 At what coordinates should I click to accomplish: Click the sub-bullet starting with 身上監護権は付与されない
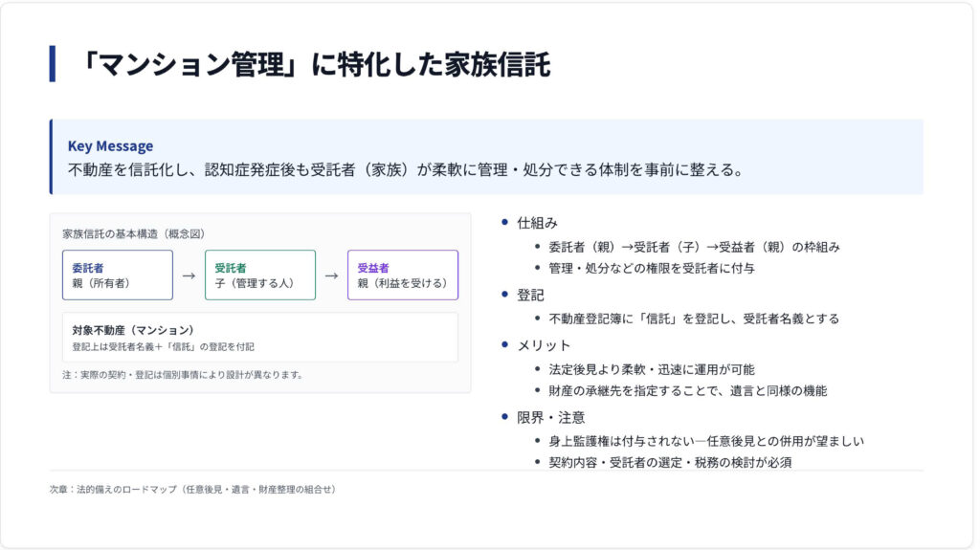click(706, 441)
